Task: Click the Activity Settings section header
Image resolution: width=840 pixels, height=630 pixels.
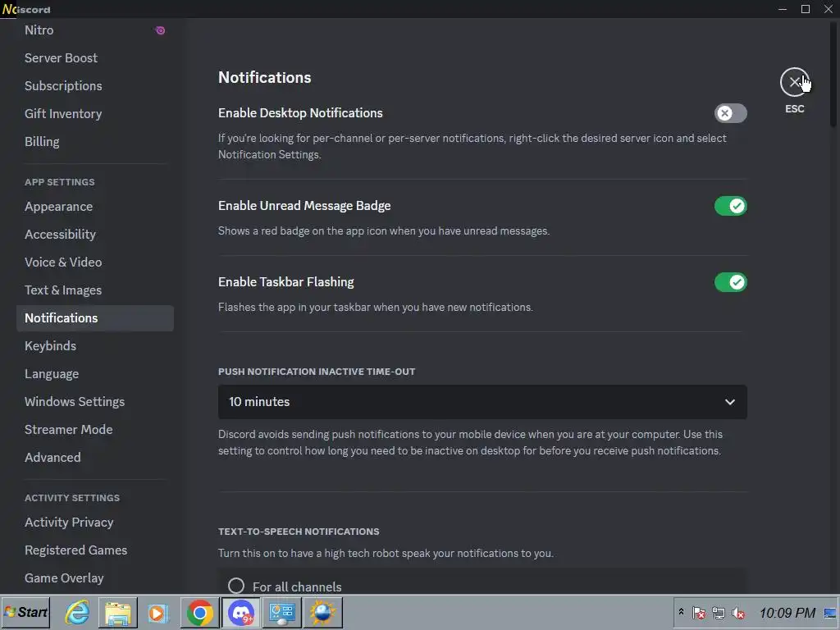Action: click(72, 498)
